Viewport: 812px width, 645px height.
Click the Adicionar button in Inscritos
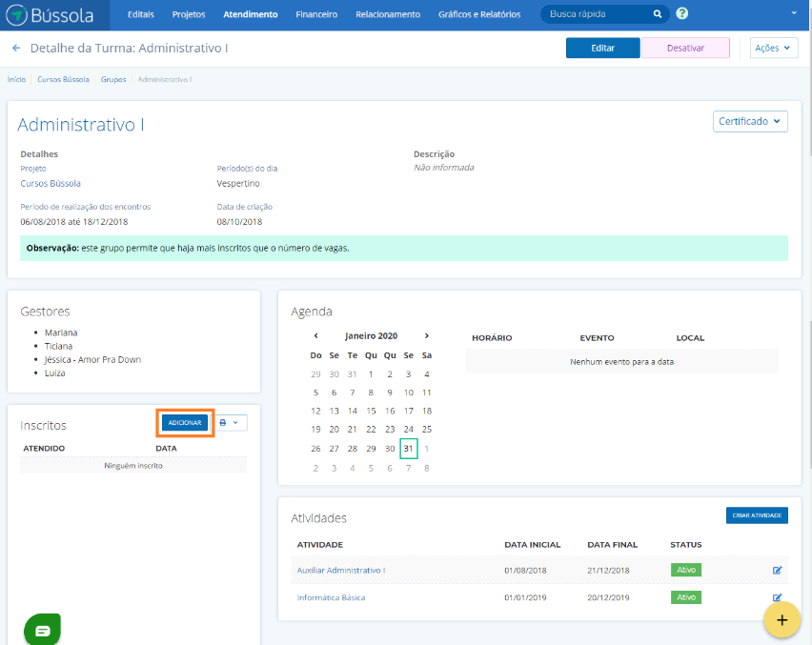[x=185, y=422]
